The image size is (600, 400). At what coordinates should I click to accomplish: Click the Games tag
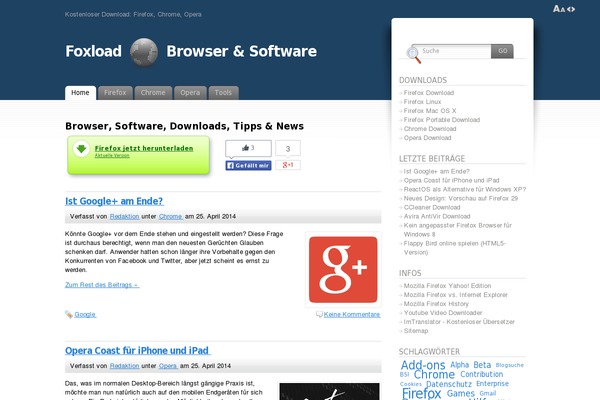click(x=461, y=393)
